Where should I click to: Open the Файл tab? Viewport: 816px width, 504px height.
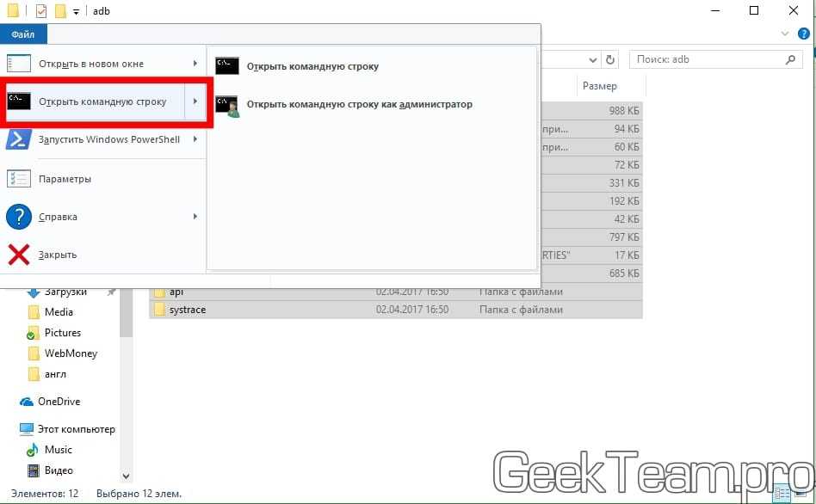23,34
